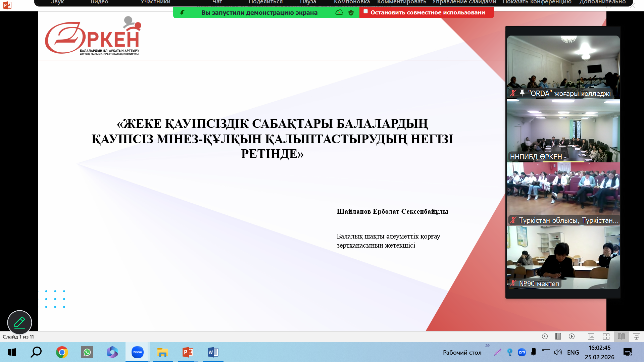Click the green shield security icon
Viewport: 644px width, 362px height.
(351, 13)
